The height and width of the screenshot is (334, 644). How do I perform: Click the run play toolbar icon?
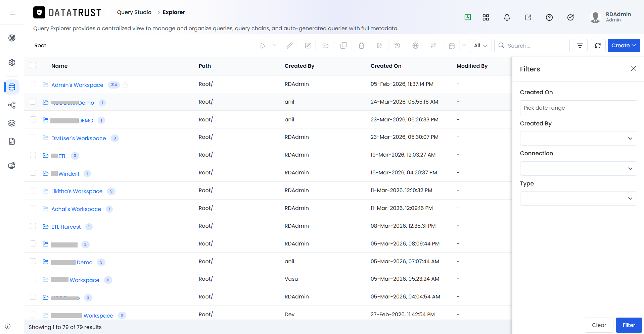[263, 46]
